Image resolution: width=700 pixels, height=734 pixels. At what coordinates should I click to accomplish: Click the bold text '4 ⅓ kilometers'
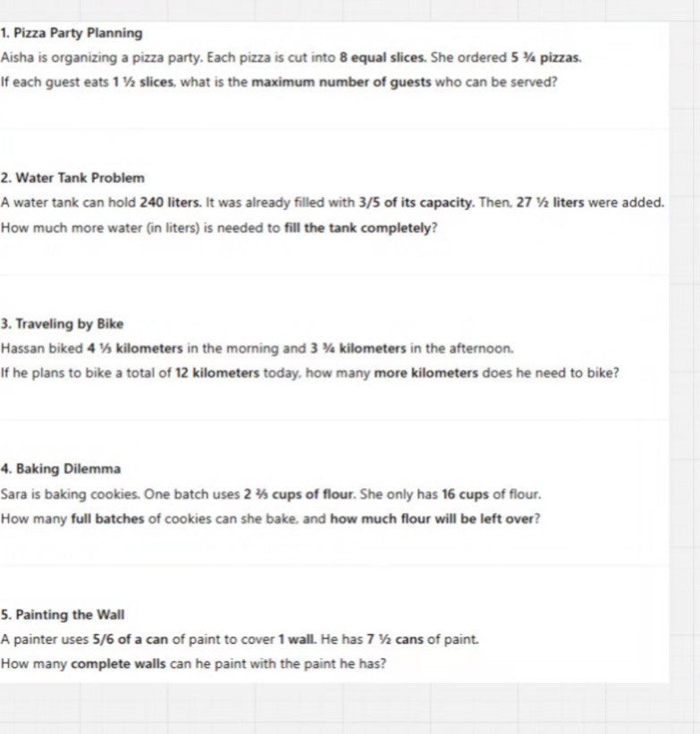pyautogui.click(x=135, y=349)
